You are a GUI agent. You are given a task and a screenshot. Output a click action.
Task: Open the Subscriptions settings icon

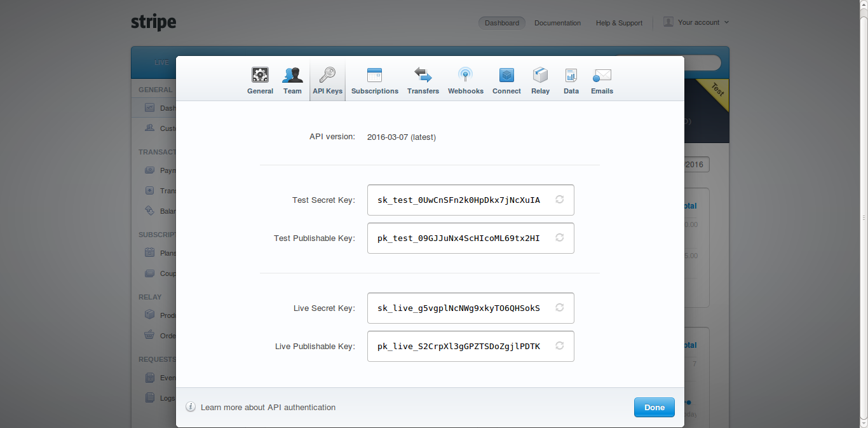(x=374, y=76)
